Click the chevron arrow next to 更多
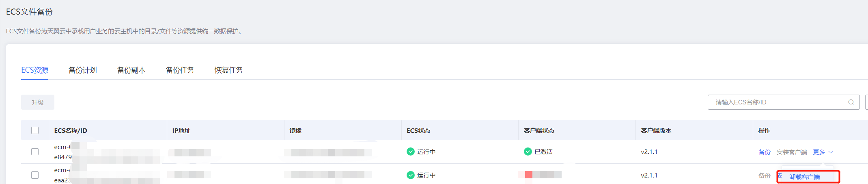Image resolution: width=868 pixels, height=184 pixels. click(x=831, y=152)
